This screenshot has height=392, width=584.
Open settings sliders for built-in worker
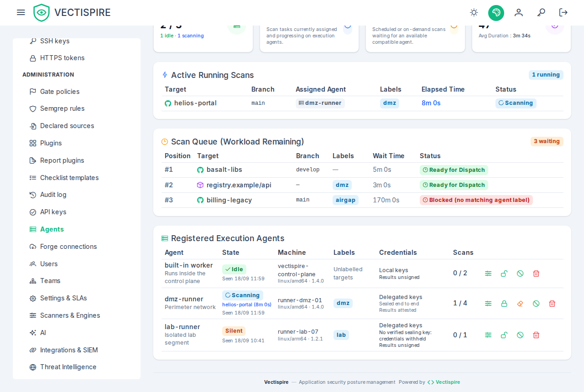coord(488,273)
